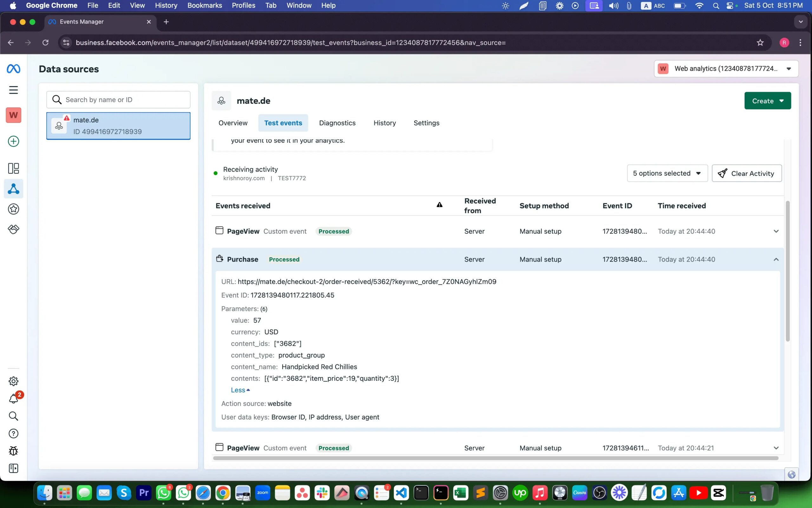Screen dimensions: 812x508
Task: Switch to the Diagnostics tab
Action: [337, 123]
